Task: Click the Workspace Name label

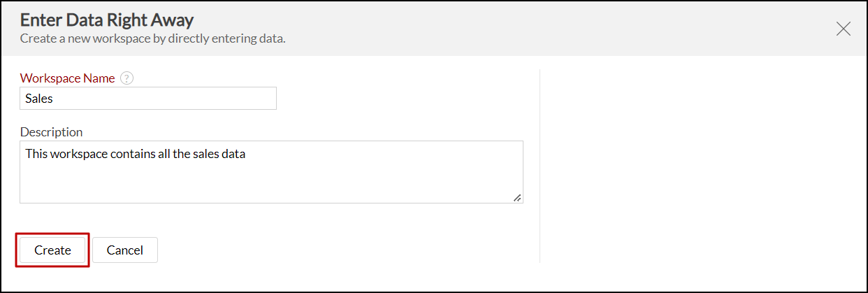Action: [x=67, y=78]
